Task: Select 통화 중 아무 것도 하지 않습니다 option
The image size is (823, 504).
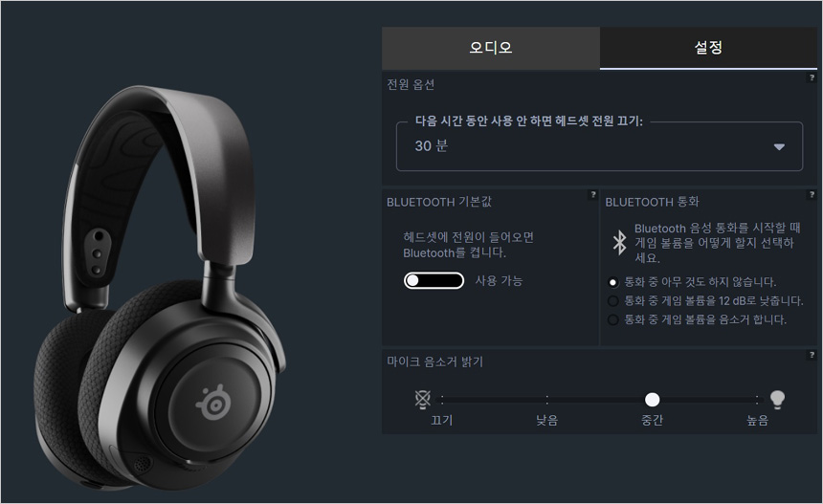Action: [612, 282]
